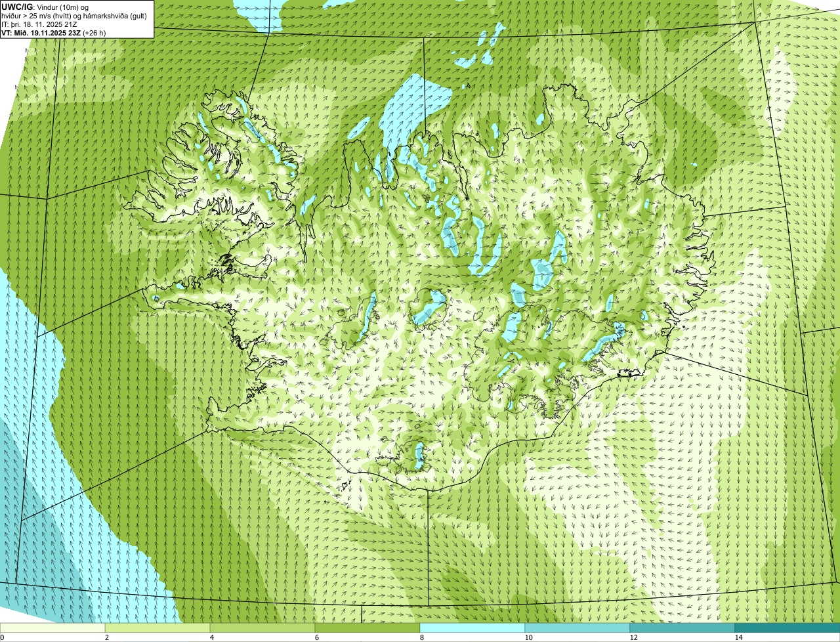Click the legend color segment between 2 and 4
The image size is (840, 642).
[x=157, y=628]
